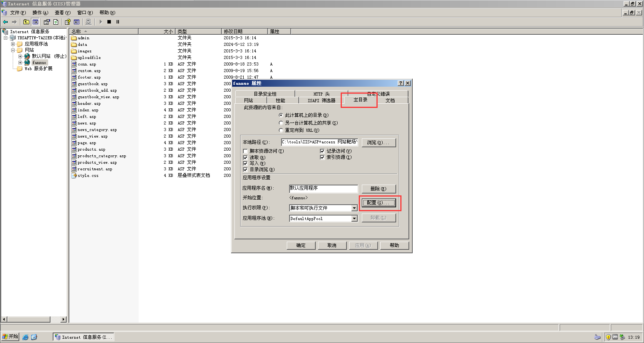
Task: Select the fannuo website globe icon
Action: point(27,62)
